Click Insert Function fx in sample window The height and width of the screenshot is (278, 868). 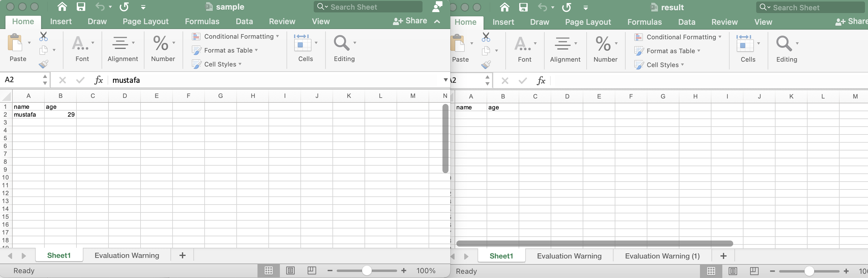(x=99, y=80)
